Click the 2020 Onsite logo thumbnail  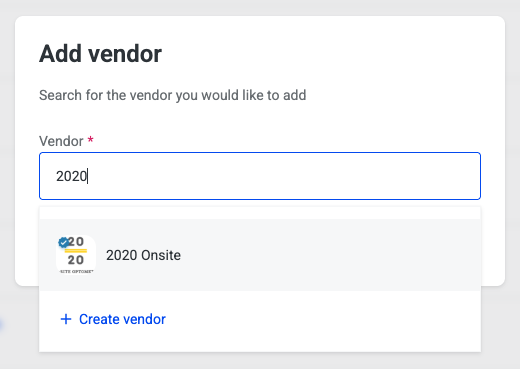(76, 255)
